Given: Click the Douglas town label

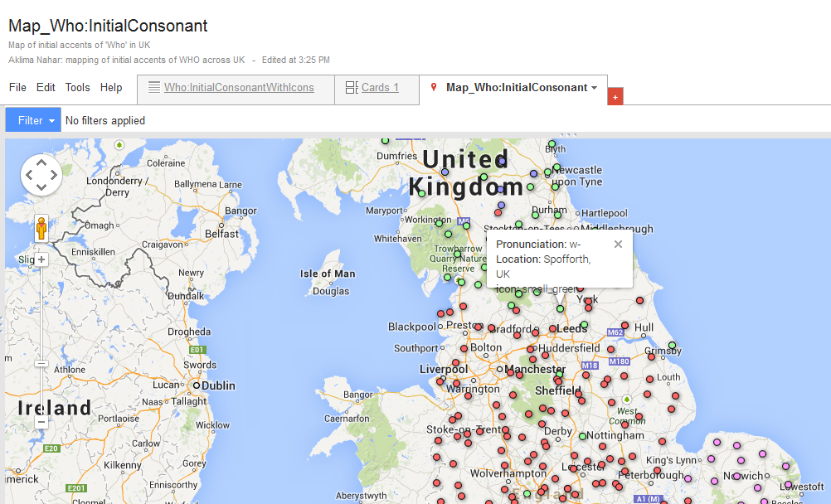Looking at the screenshot, I should (331, 291).
